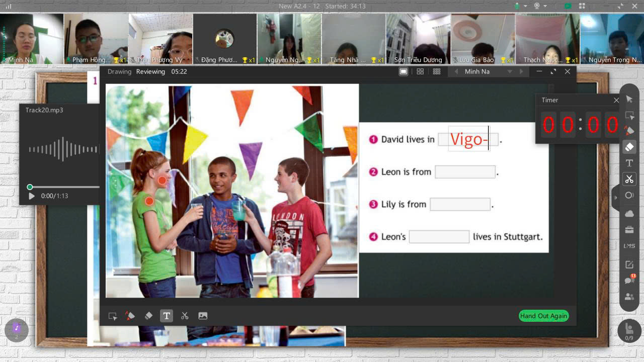Click the Track20.mp3 progress slider handle
Viewport: 644px width, 362px height.
[30, 187]
